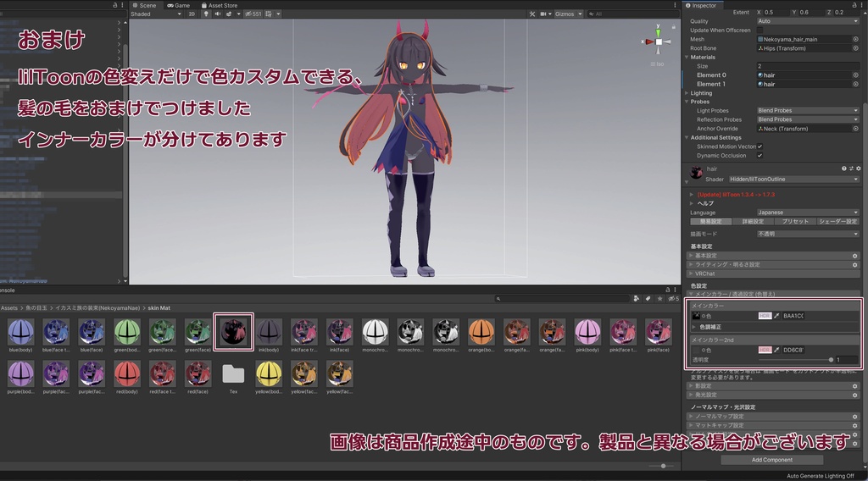Toggle HDR button for メインカラー2nd

coord(765,350)
